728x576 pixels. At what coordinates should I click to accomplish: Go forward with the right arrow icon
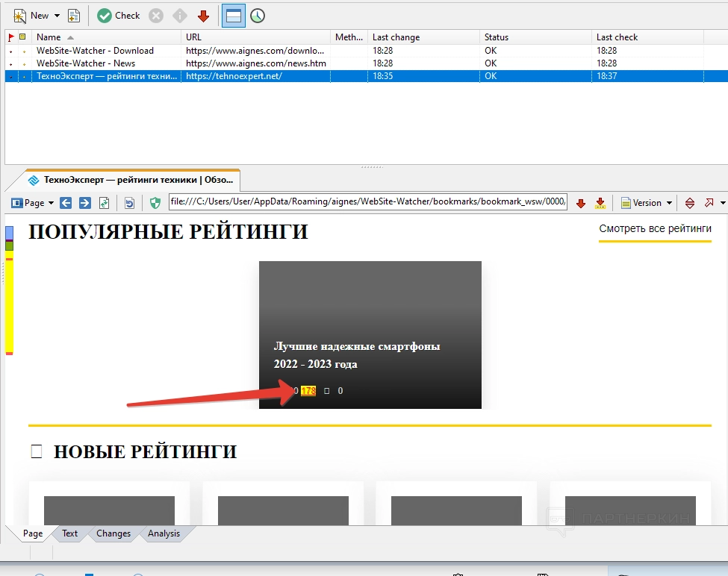tap(85, 203)
